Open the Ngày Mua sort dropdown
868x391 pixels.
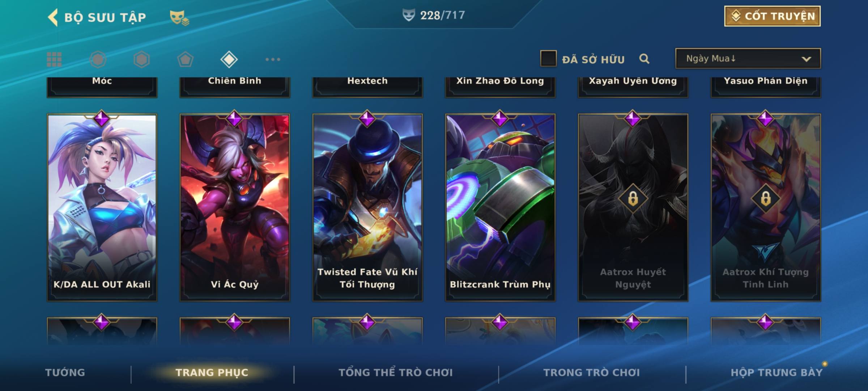click(748, 58)
